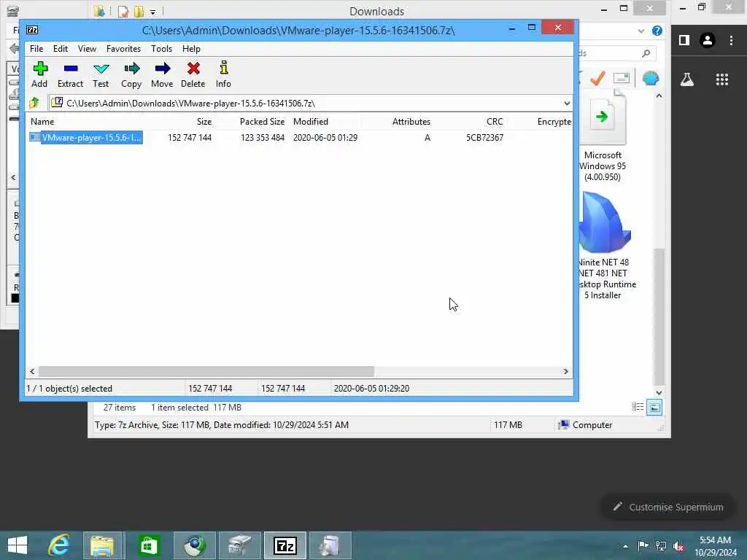
Task: Click '1 / 1 object(s) selected' status text
Action: (69, 389)
